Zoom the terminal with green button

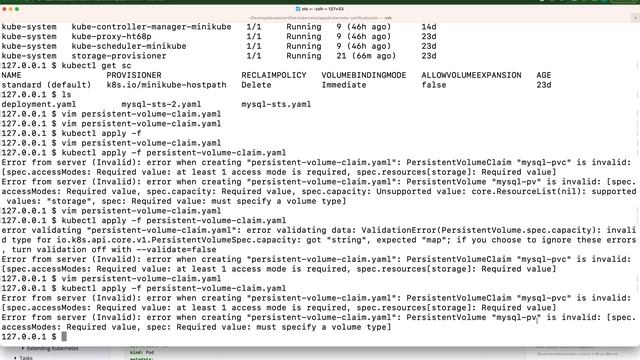[17, 9]
